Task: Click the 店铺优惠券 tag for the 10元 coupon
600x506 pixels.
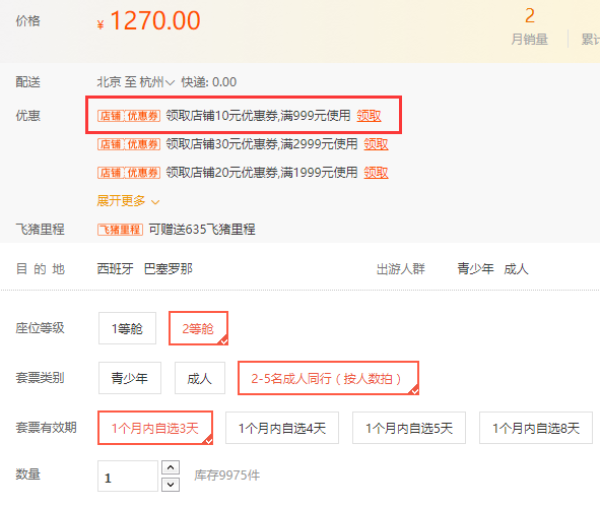Action: click(129, 116)
